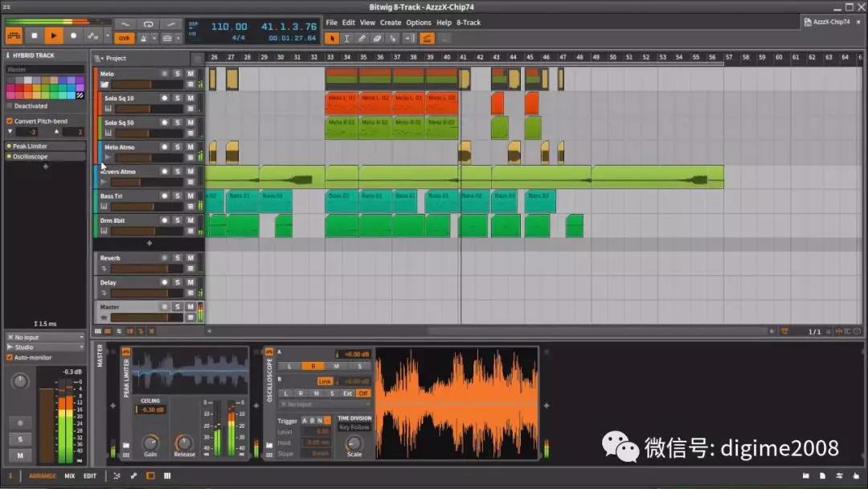The image size is (868, 489).
Task: Open the Edit menu
Action: [348, 23]
